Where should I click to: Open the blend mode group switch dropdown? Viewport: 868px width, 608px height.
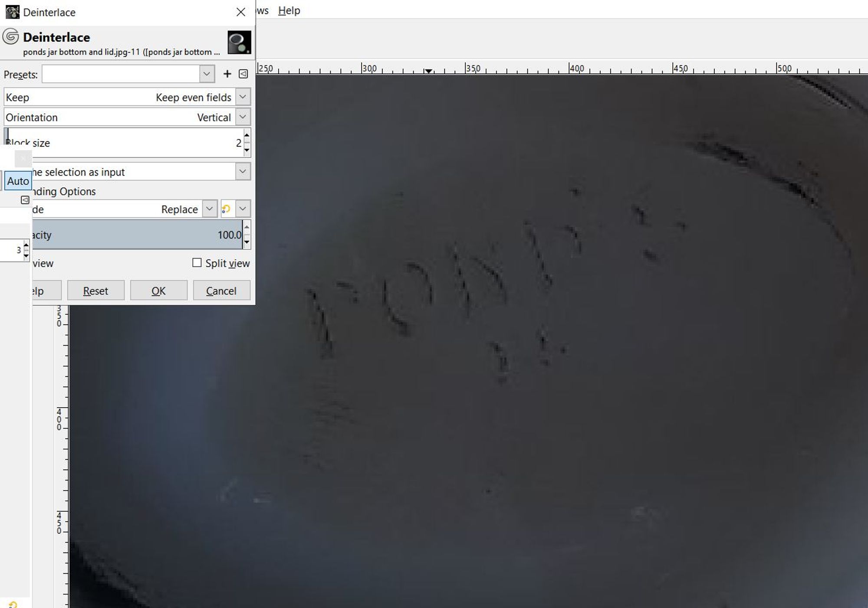(x=243, y=209)
